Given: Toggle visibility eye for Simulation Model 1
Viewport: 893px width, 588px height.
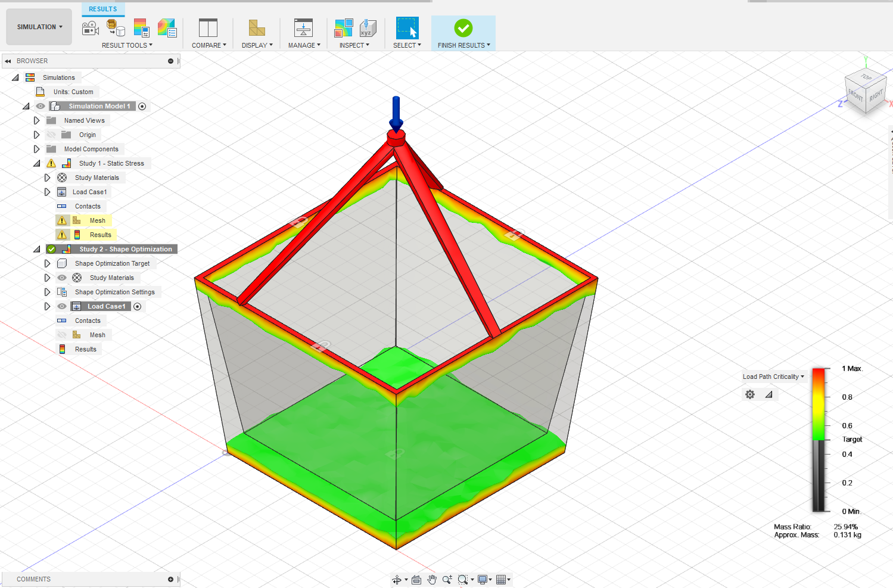Looking at the screenshot, I should [41, 106].
